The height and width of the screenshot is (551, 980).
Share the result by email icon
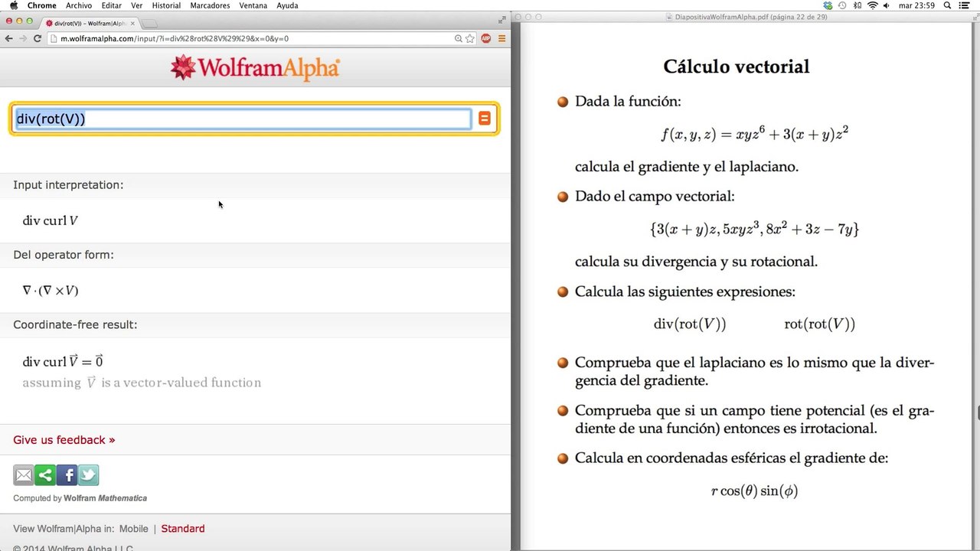point(24,475)
